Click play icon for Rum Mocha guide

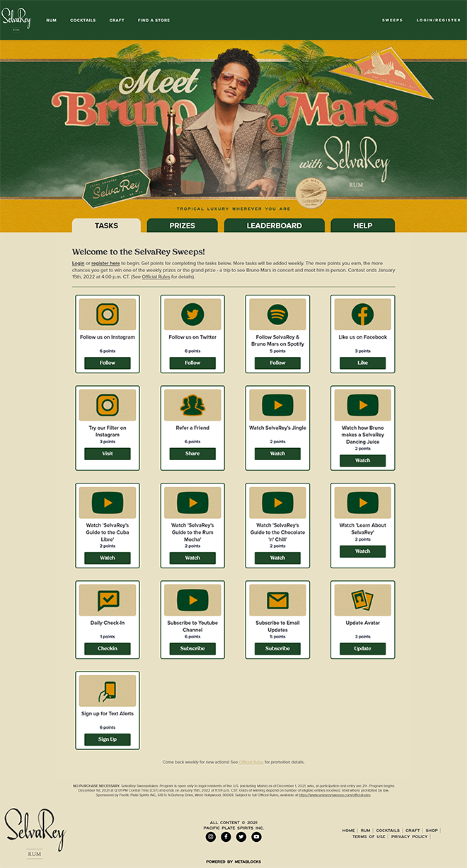(192, 503)
